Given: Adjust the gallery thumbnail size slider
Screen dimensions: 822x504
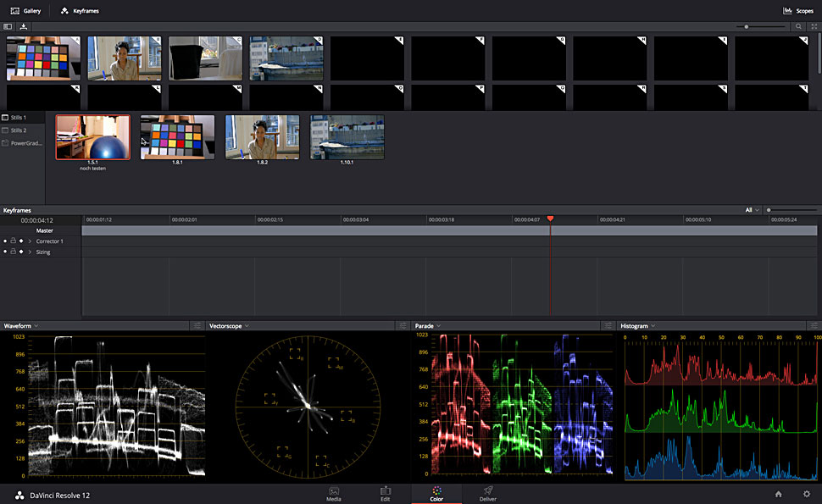Looking at the screenshot, I should pyautogui.click(x=746, y=26).
